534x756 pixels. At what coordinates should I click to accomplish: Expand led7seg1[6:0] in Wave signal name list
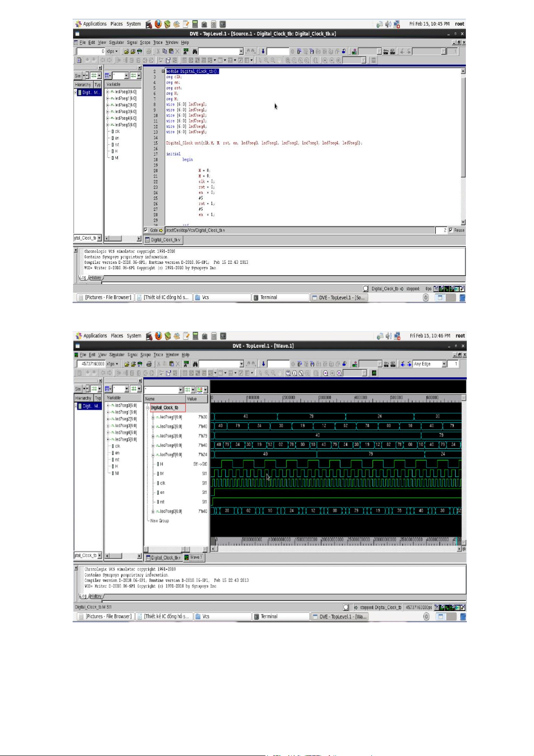tap(153, 417)
